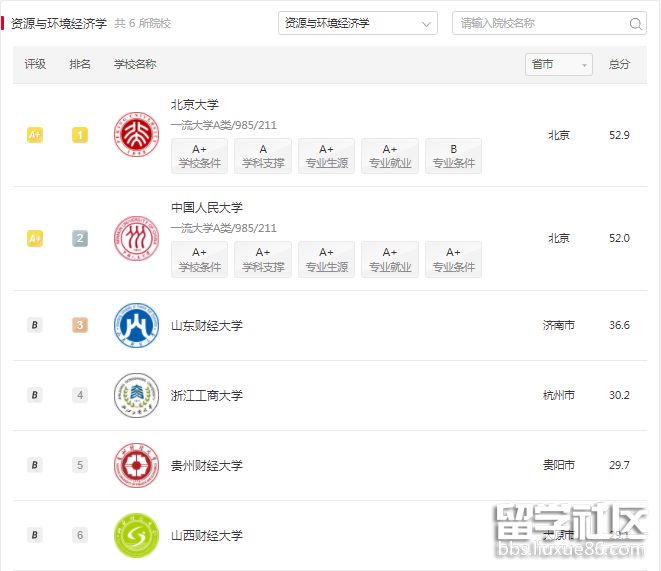Click the A+ rating badge for 中国人民大学
Viewport: 661px width, 571px height.
[35, 238]
